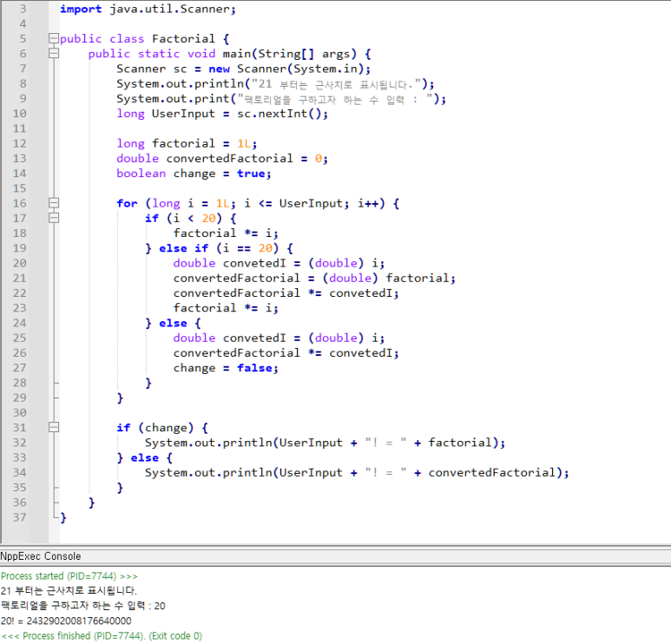Click 'Scanner sc = new Scanner(System.in);' line
The width and height of the screenshot is (671, 644).
[x=244, y=69]
